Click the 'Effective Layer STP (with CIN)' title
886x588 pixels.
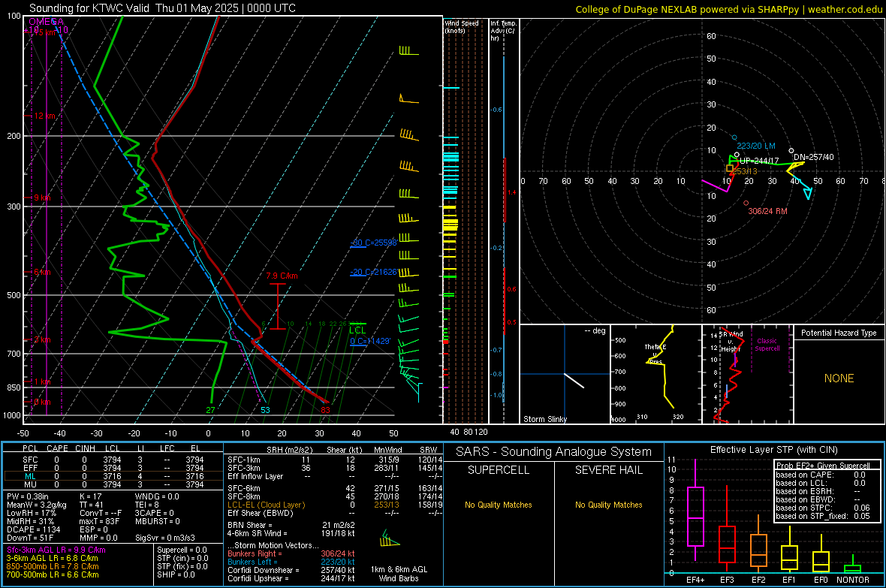coord(773,450)
